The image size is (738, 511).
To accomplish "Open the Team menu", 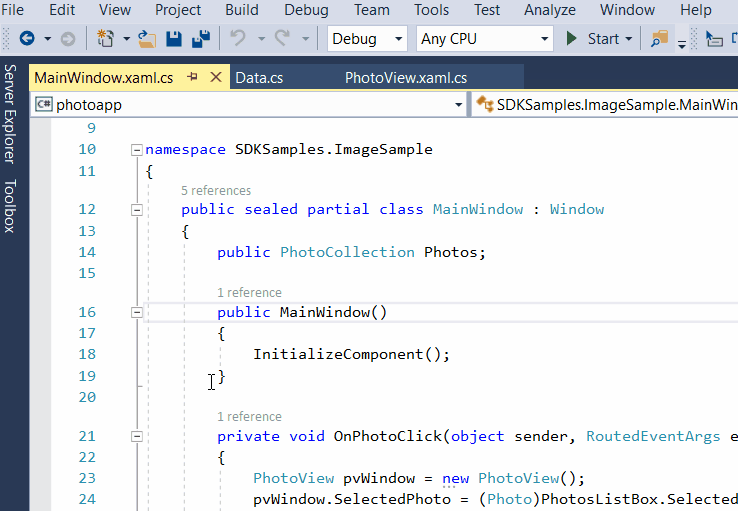I will (x=372, y=9).
